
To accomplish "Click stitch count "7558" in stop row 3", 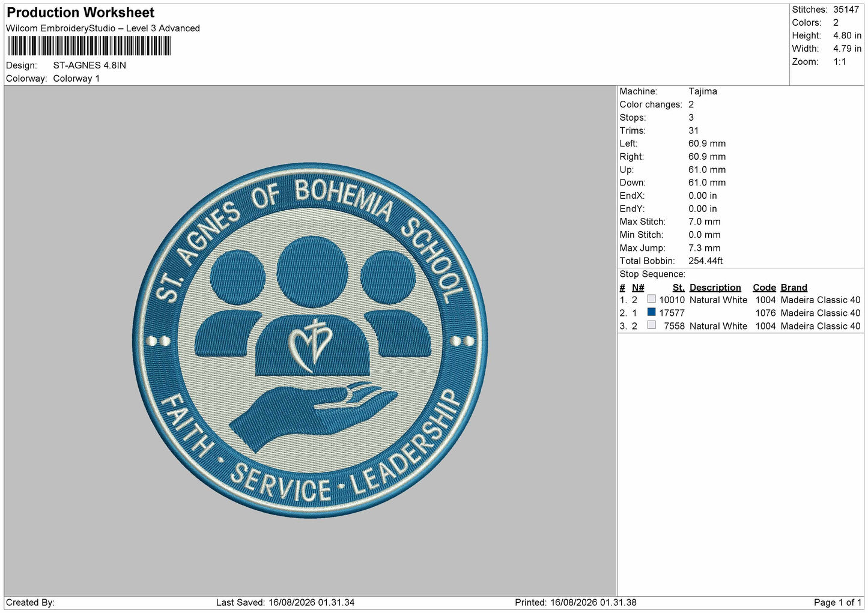I will (675, 326).
